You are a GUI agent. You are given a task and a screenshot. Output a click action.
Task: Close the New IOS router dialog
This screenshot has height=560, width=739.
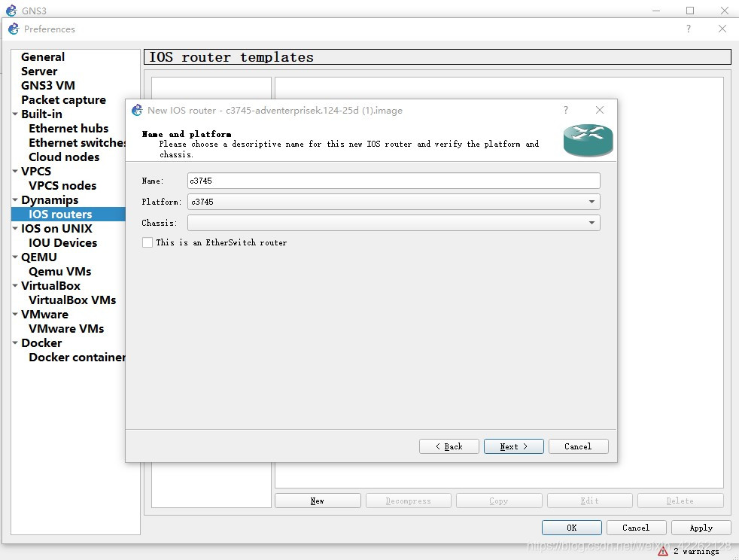[x=600, y=111]
